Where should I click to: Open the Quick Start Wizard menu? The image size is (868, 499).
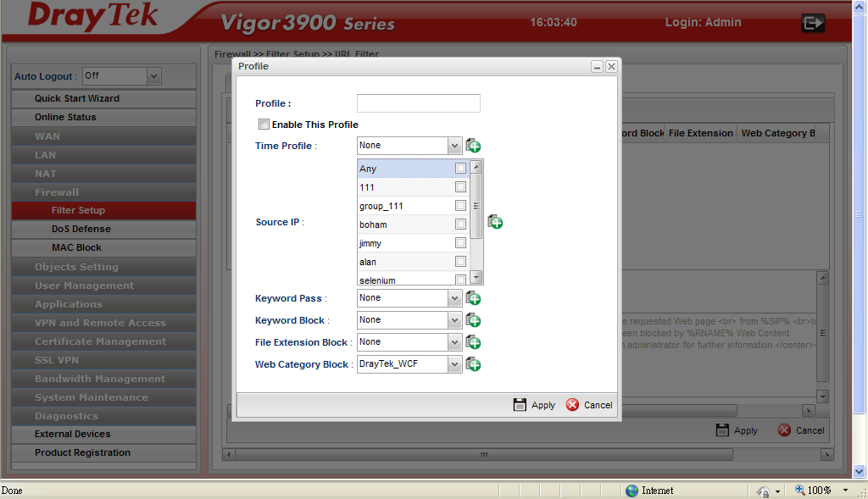coord(103,98)
